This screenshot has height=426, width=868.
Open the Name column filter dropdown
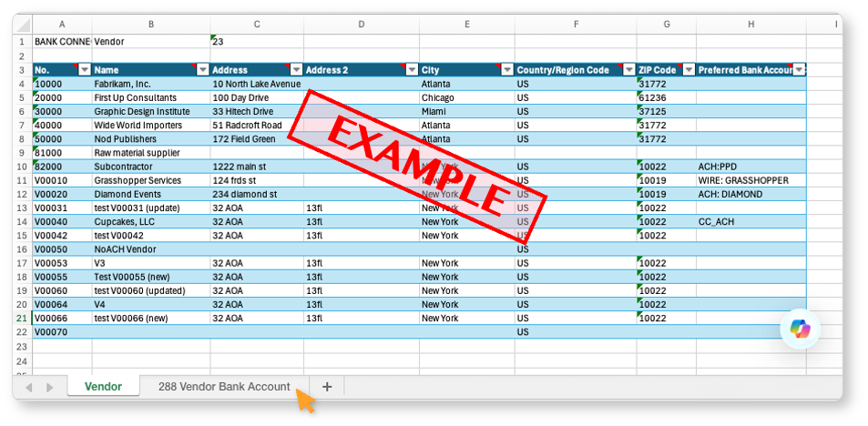coord(203,70)
